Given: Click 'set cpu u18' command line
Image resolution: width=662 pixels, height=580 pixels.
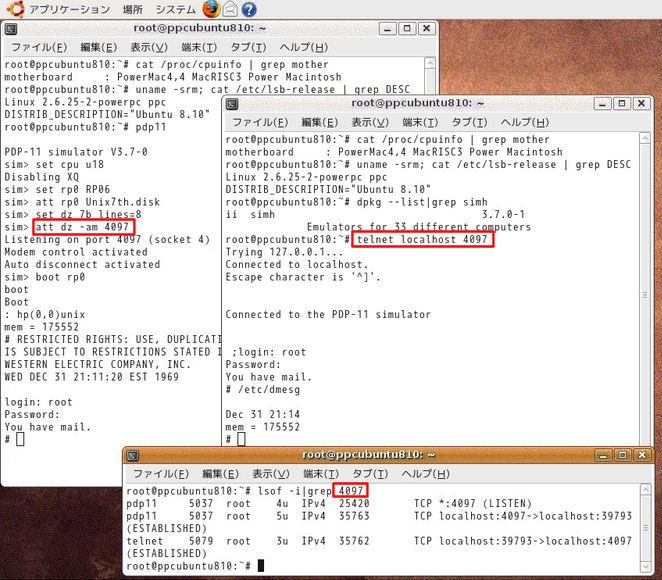Looking at the screenshot, I should click(x=54, y=165).
